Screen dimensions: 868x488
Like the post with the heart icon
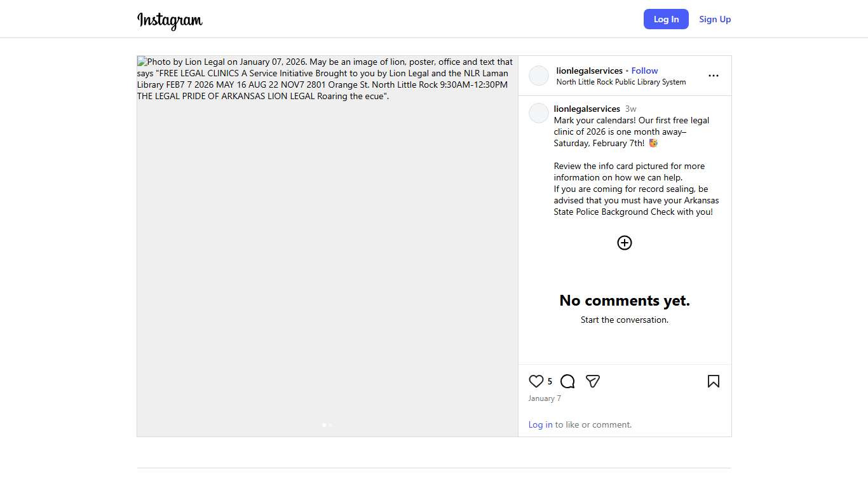coord(536,381)
